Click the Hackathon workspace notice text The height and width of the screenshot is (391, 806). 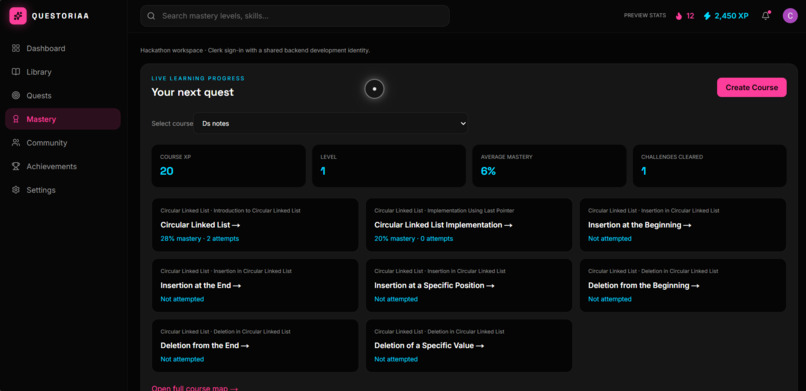255,50
